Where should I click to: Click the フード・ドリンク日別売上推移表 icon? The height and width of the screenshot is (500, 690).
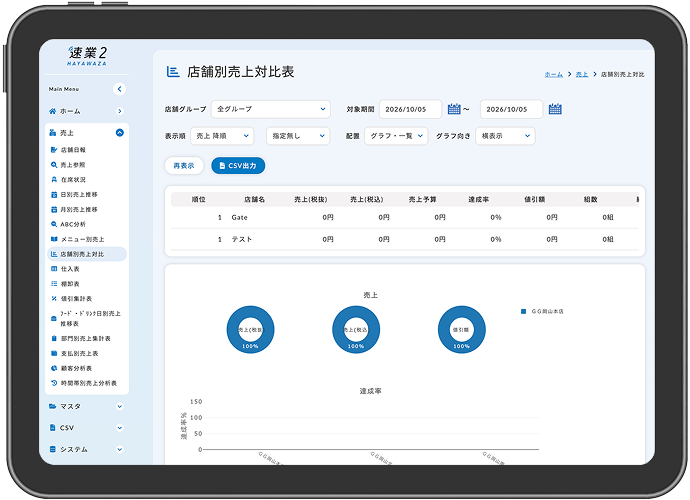pyautogui.click(x=54, y=319)
